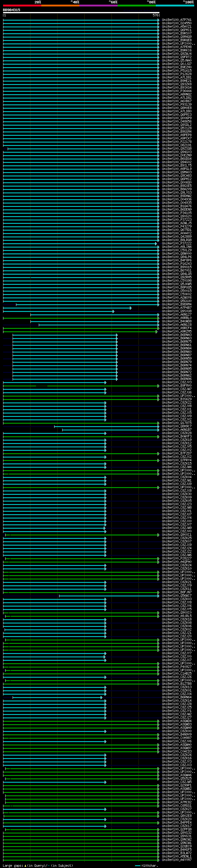Click the alignment bar of UniRef100_Q9ZSQ8

[83, 149]
